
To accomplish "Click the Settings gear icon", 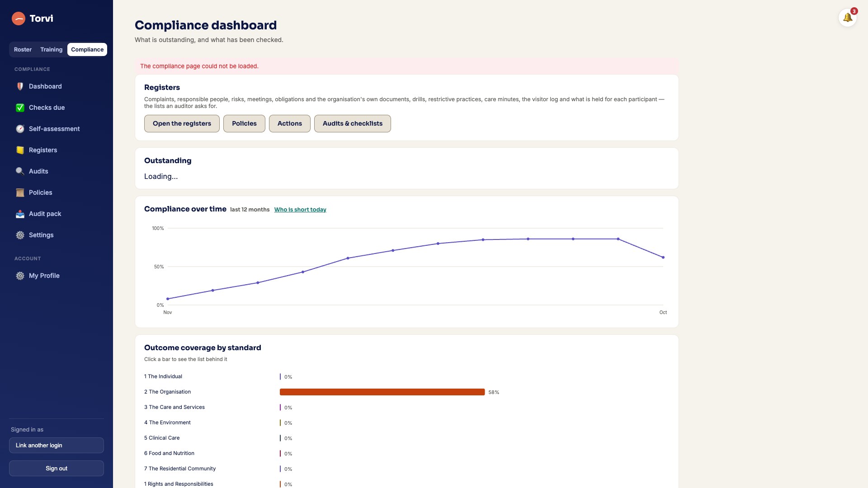I will [x=20, y=235].
